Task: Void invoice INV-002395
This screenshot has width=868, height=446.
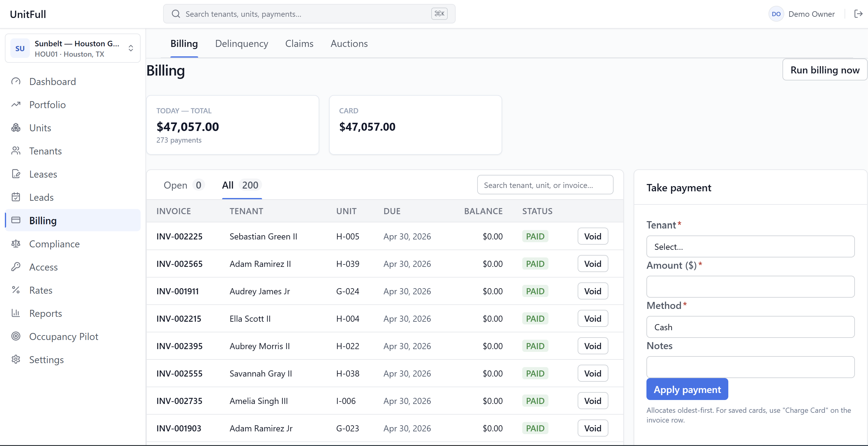Action: click(593, 346)
